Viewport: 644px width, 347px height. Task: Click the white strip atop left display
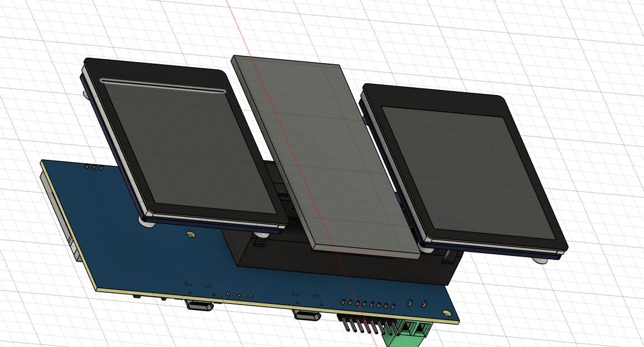[162, 85]
